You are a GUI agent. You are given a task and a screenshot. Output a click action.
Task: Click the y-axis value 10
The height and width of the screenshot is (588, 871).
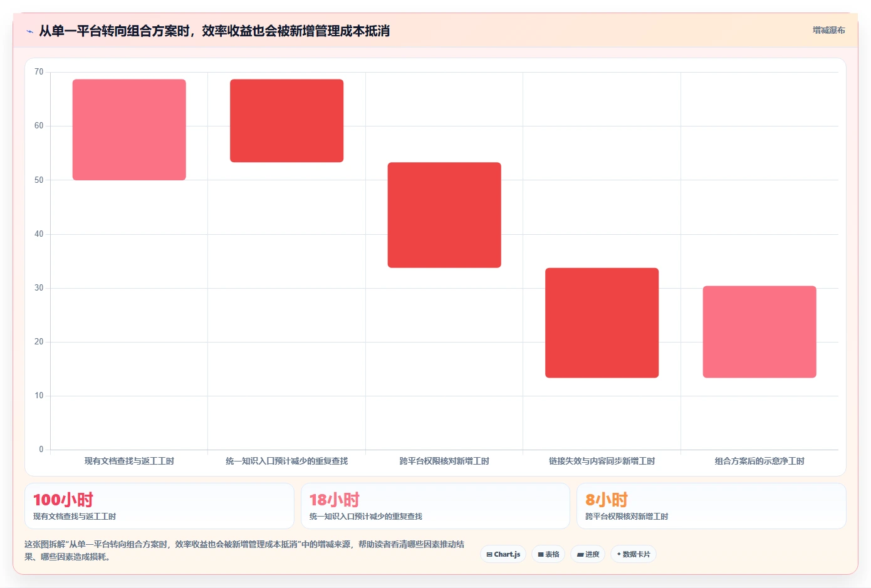39,396
